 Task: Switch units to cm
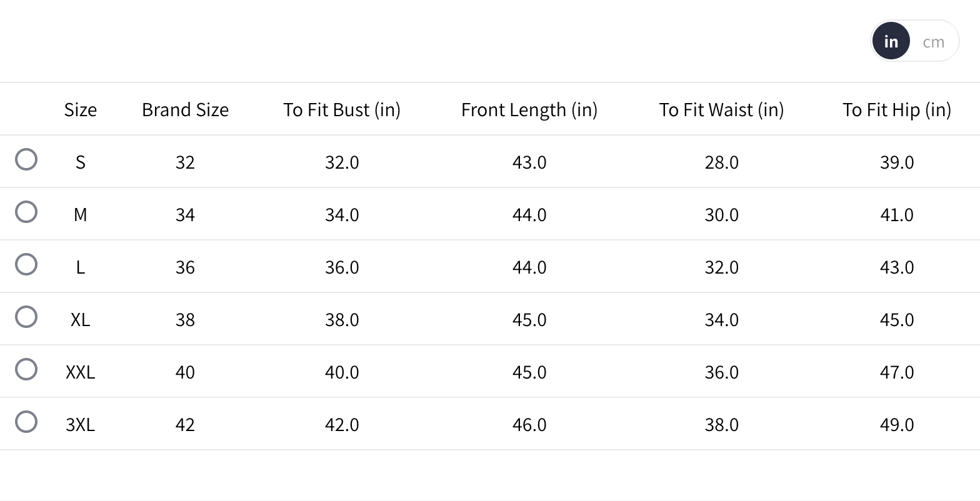(933, 42)
